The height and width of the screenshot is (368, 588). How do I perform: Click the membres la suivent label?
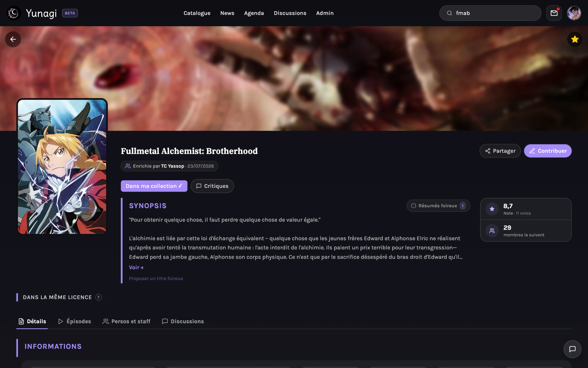[x=524, y=235]
